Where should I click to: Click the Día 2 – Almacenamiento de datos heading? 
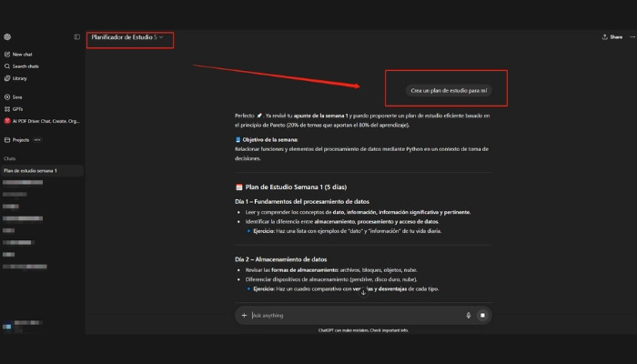click(280, 259)
